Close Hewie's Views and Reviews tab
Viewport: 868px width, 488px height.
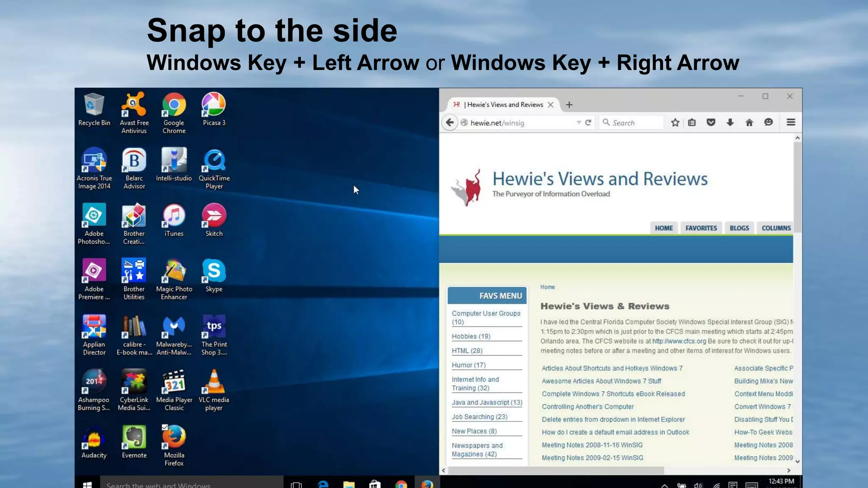(551, 105)
